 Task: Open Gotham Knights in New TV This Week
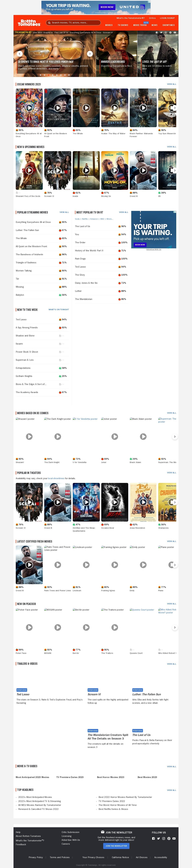[x=42, y=376]
